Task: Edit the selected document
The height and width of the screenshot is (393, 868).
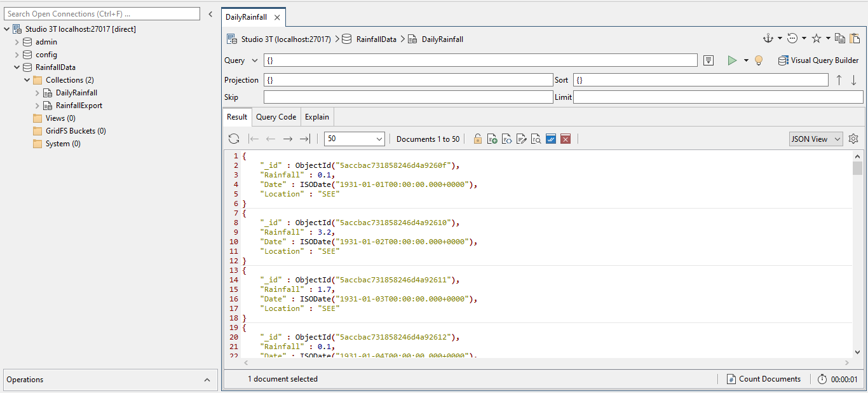Action: 522,139
